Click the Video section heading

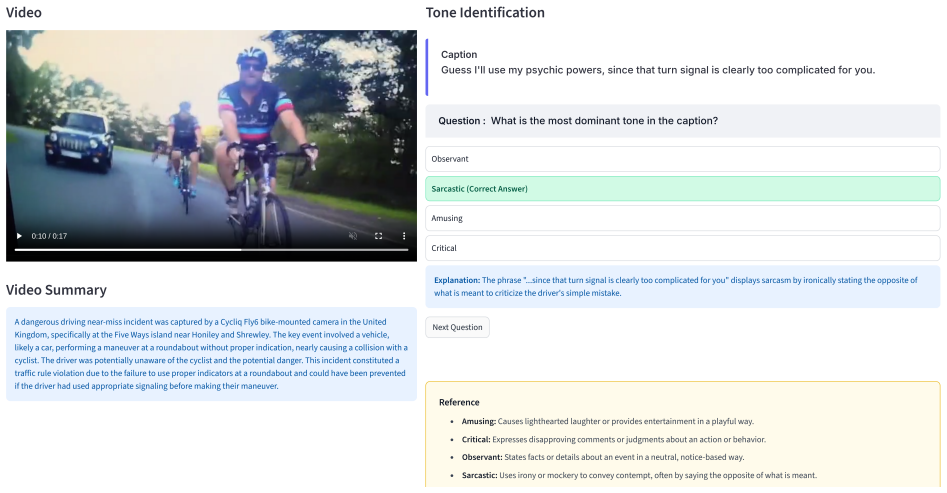pyautogui.click(x=24, y=13)
